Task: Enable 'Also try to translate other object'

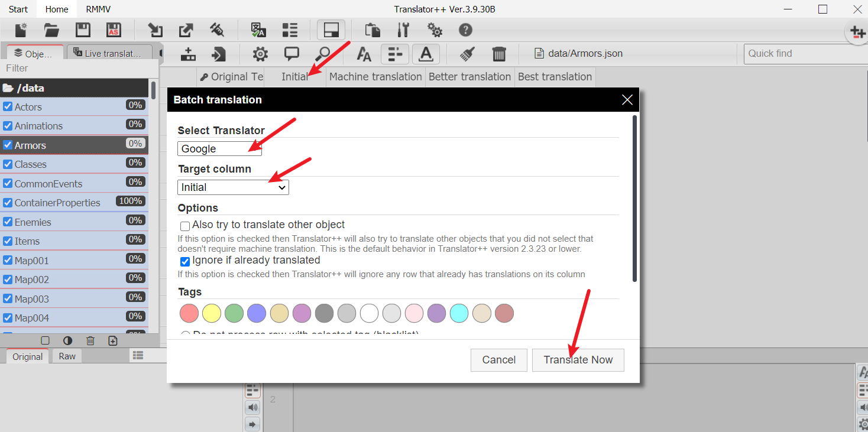Action: 185,226
